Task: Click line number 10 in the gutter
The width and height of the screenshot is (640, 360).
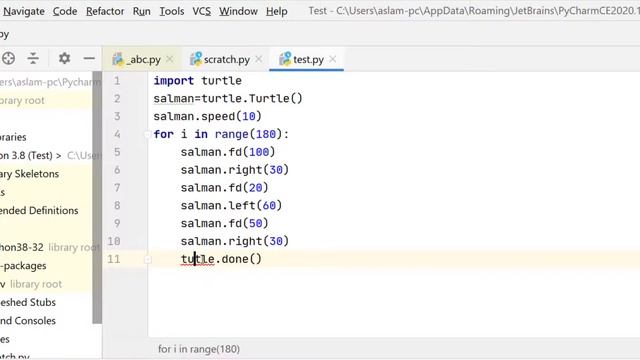Action: point(114,241)
